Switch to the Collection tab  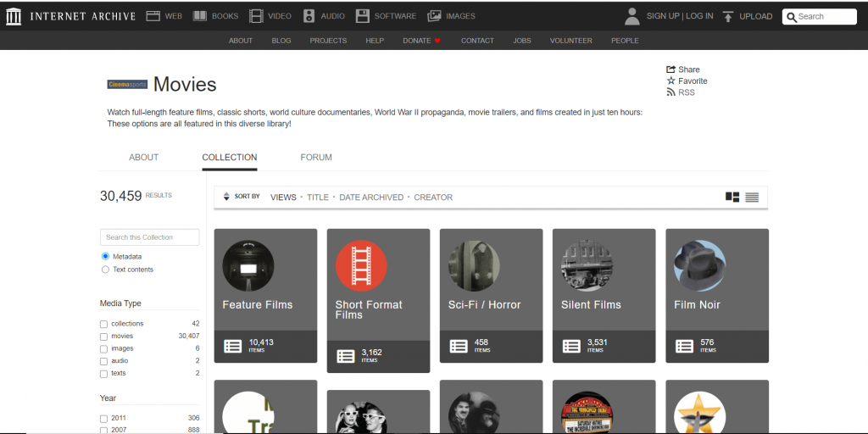pyautogui.click(x=229, y=157)
